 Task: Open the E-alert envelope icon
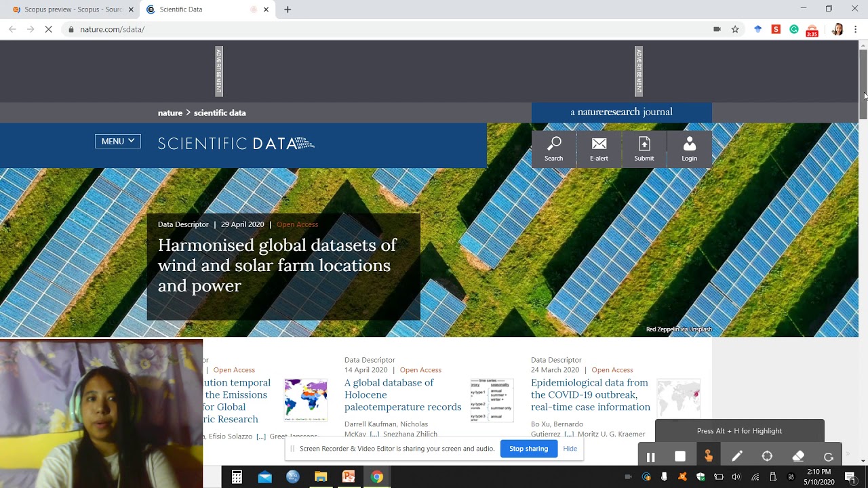(599, 148)
